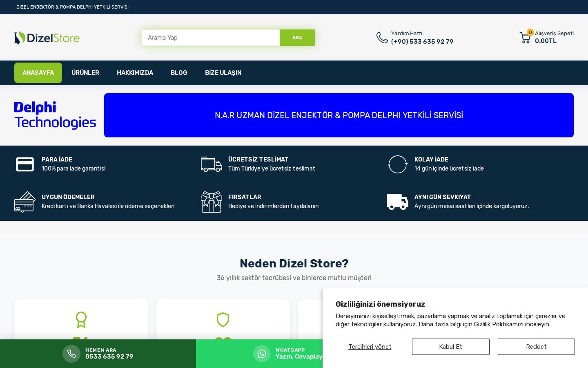This screenshot has height=368, width=588.
Task: Click the credit card icon for Para İade
Action: (25, 164)
